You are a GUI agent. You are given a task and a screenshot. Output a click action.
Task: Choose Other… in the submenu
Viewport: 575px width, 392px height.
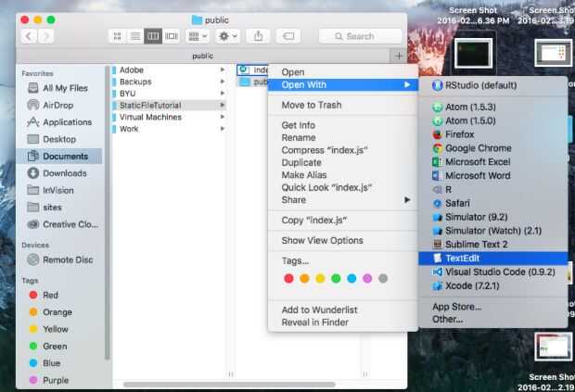[492, 320]
